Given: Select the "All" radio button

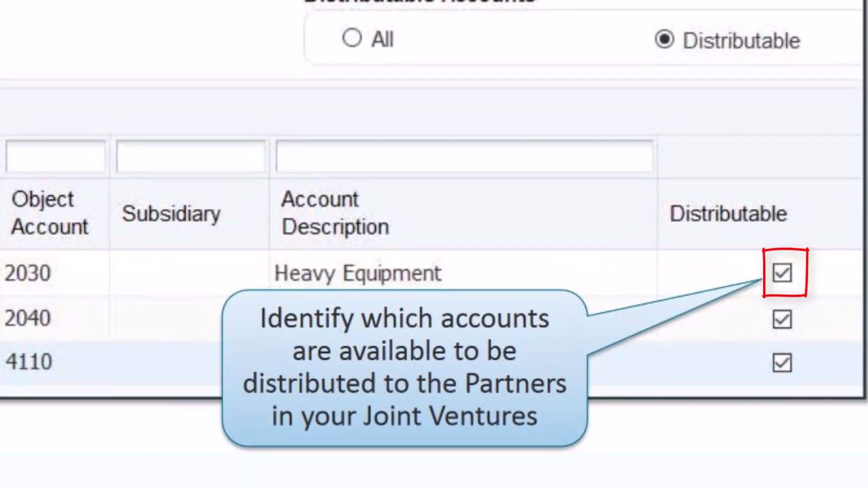Looking at the screenshot, I should click(x=353, y=38).
